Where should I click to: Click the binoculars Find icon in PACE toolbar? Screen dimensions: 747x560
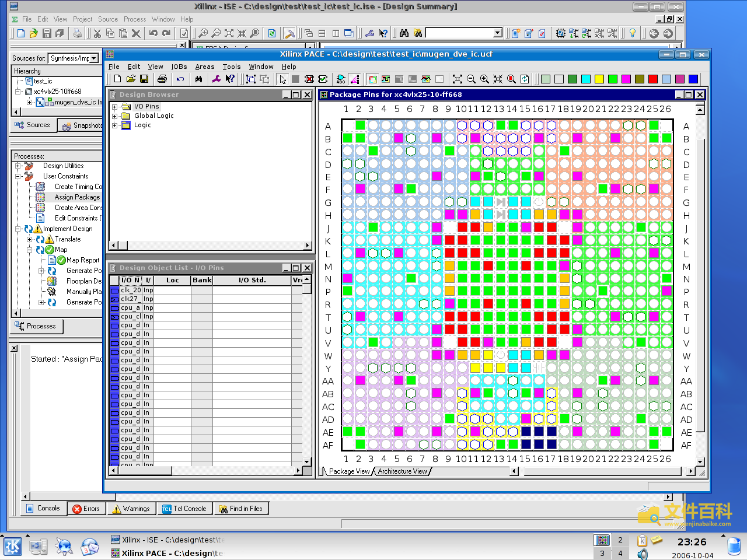click(x=199, y=79)
